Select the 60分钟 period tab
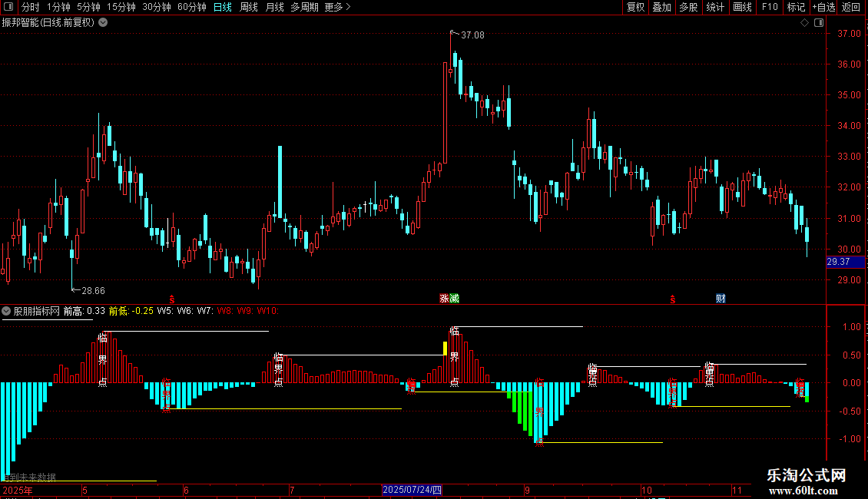This screenshot has height=499, width=868. coord(191,7)
